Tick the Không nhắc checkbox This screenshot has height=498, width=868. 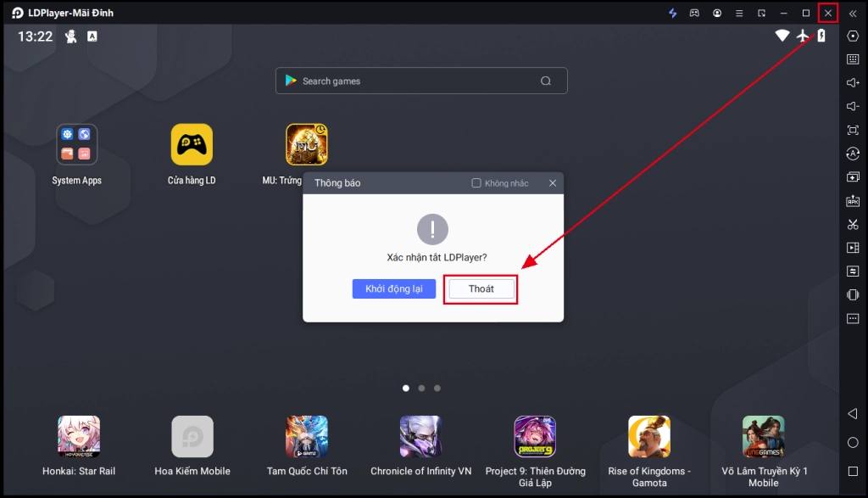click(x=476, y=182)
